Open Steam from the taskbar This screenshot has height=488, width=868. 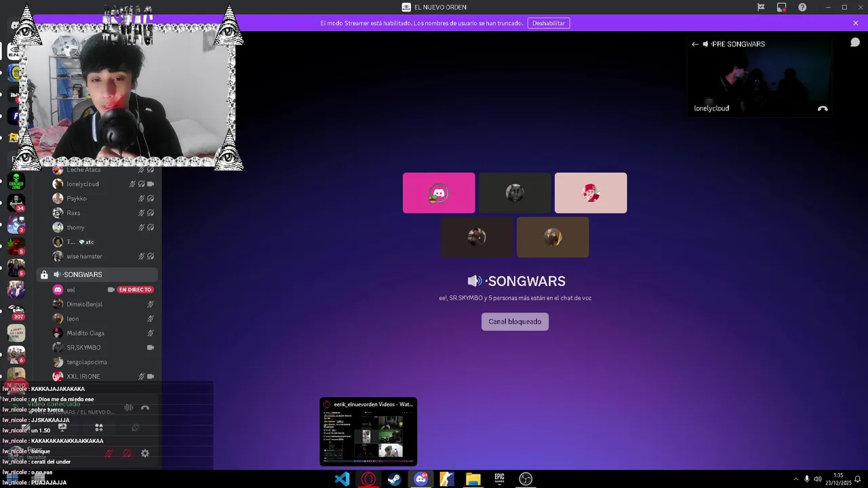[x=394, y=479]
